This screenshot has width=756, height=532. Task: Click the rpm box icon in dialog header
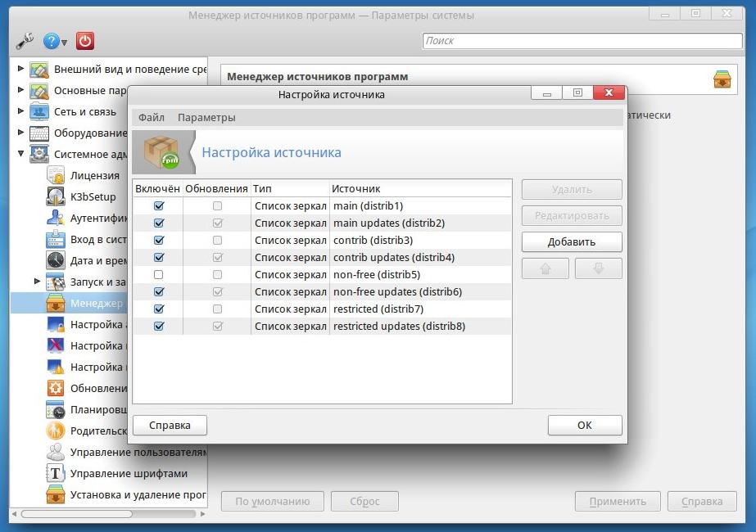[162, 152]
